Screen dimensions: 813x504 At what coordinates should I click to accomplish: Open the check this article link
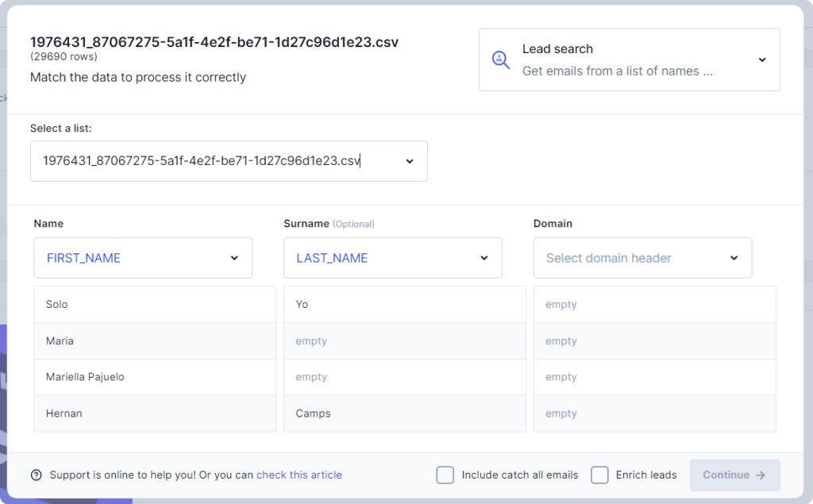[299, 475]
